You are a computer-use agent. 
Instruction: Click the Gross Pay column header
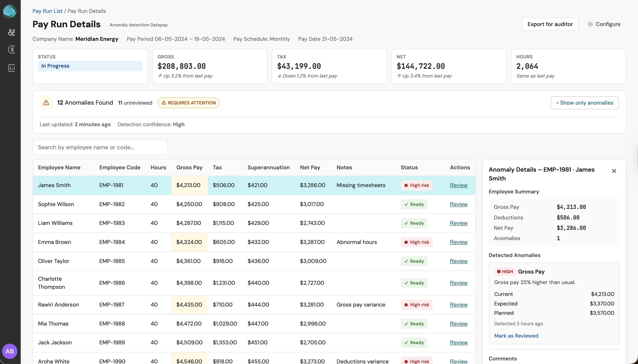tap(189, 167)
